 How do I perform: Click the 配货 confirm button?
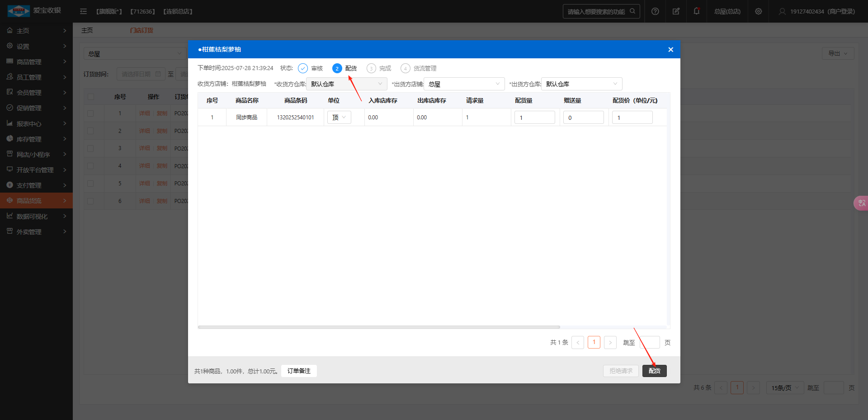[654, 371]
